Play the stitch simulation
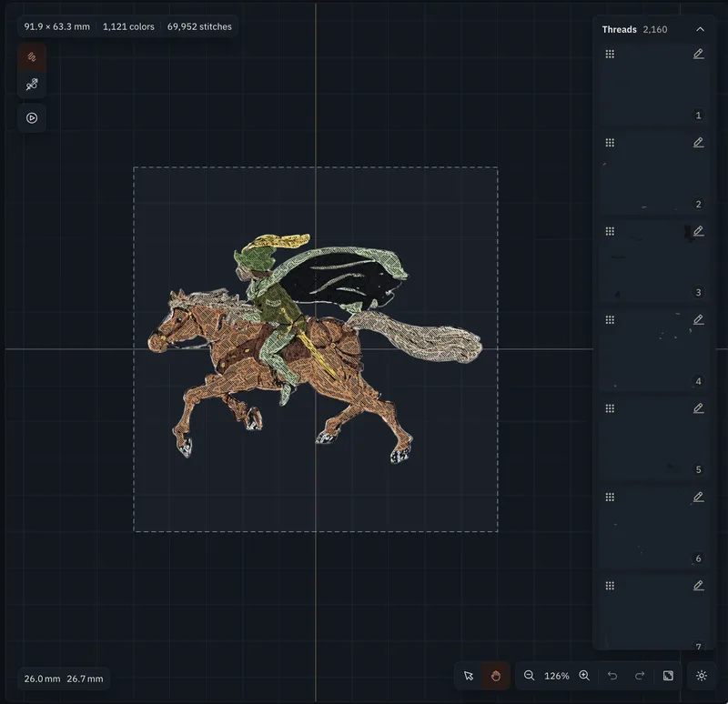 [x=32, y=118]
